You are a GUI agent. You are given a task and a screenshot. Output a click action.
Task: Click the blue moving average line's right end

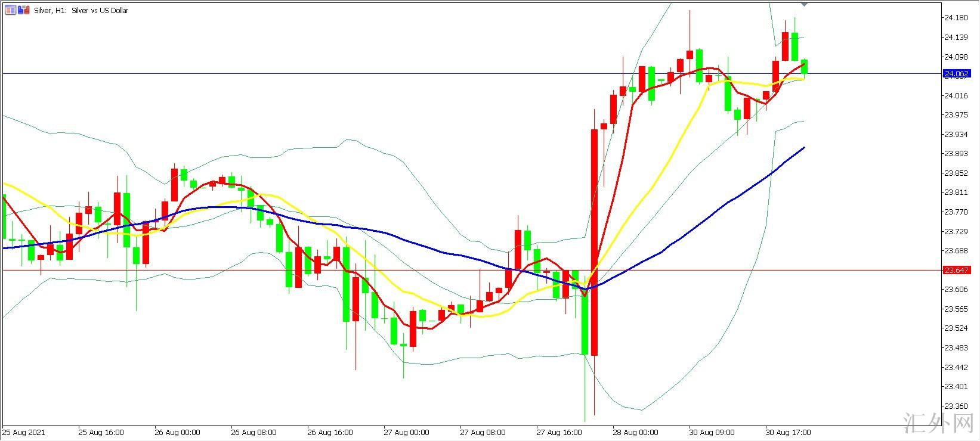coord(803,148)
